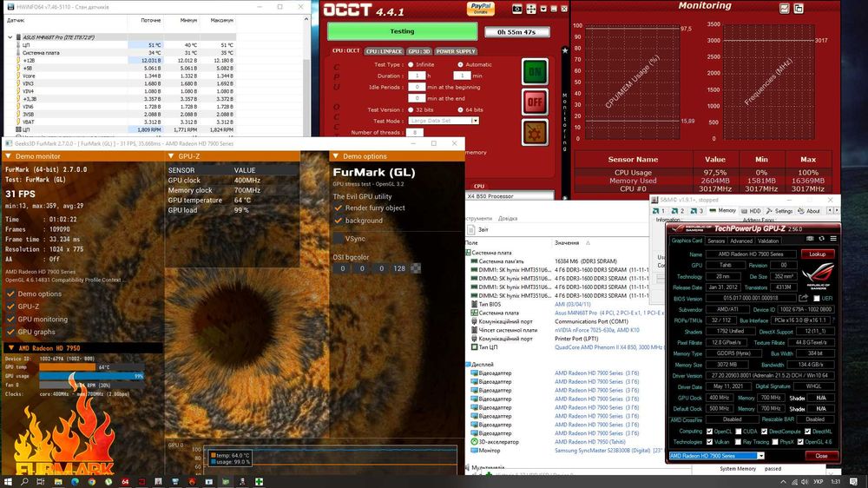Click the FurMark flame taskbar icon
This screenshot has height=488, width=868.
coord(192,482)
